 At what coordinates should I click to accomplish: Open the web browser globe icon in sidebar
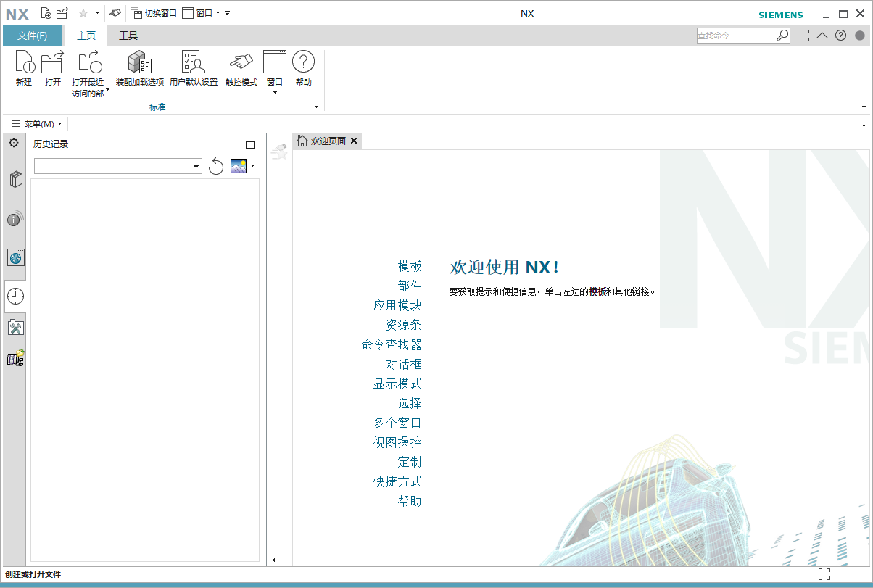[15, 257]
